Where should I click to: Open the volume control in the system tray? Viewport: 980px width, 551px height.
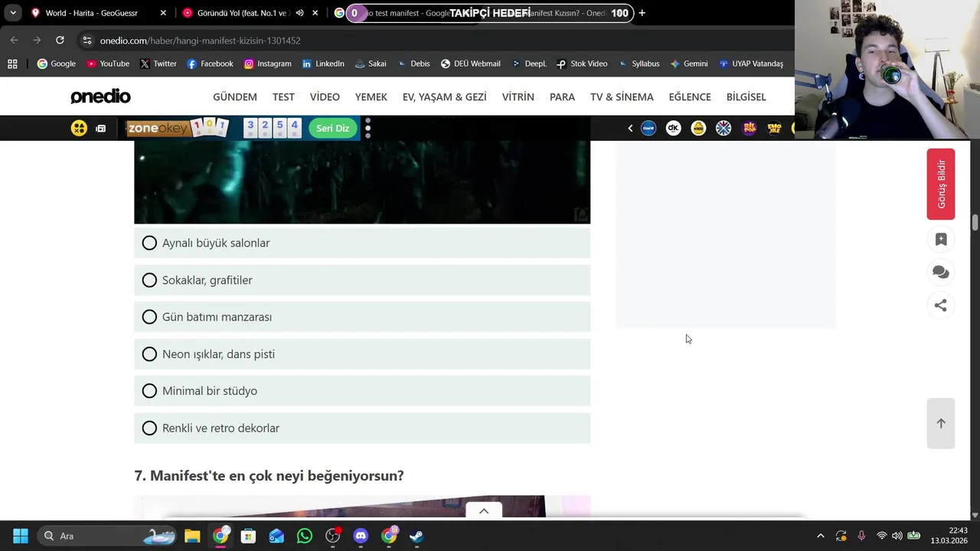click(897, 536)
